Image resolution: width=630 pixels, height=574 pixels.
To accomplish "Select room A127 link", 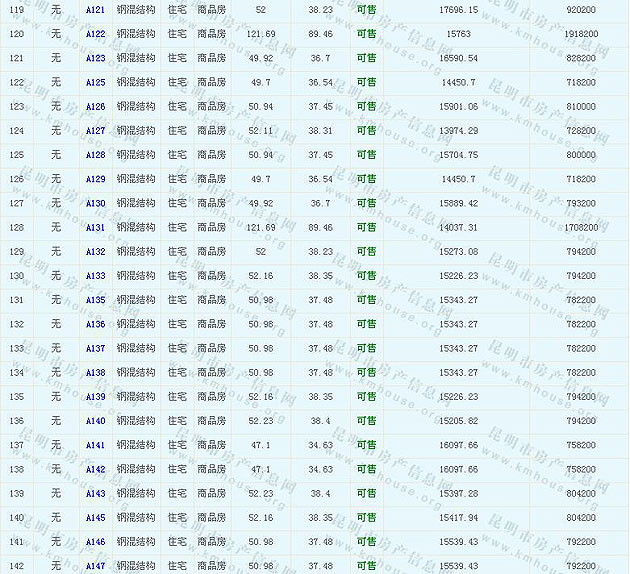I will pos(95,131).
